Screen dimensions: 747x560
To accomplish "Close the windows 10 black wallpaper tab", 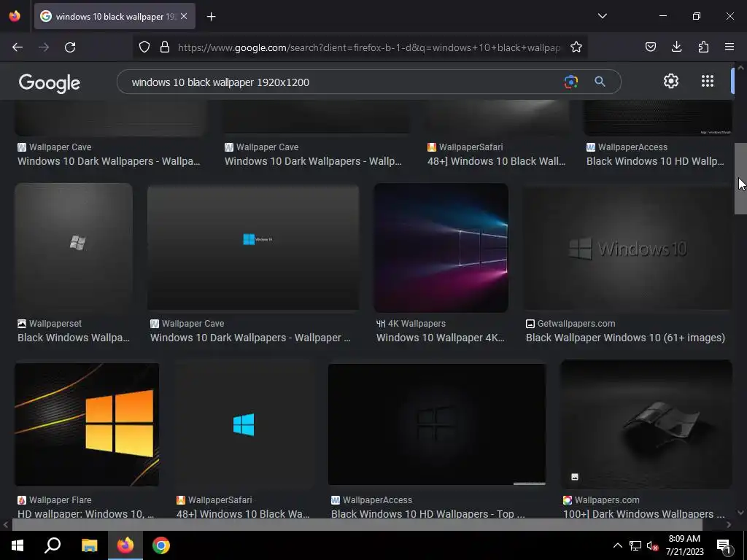I will pos(184,16).
